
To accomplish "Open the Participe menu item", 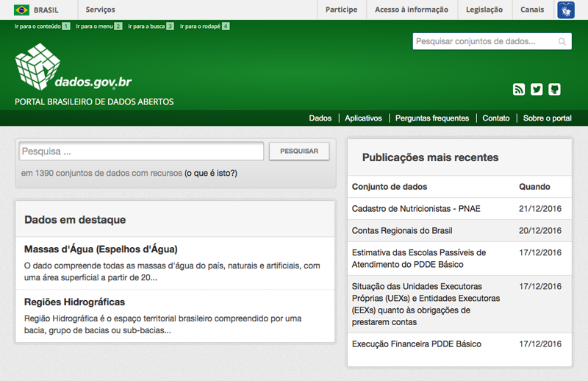I will (341, 10).
